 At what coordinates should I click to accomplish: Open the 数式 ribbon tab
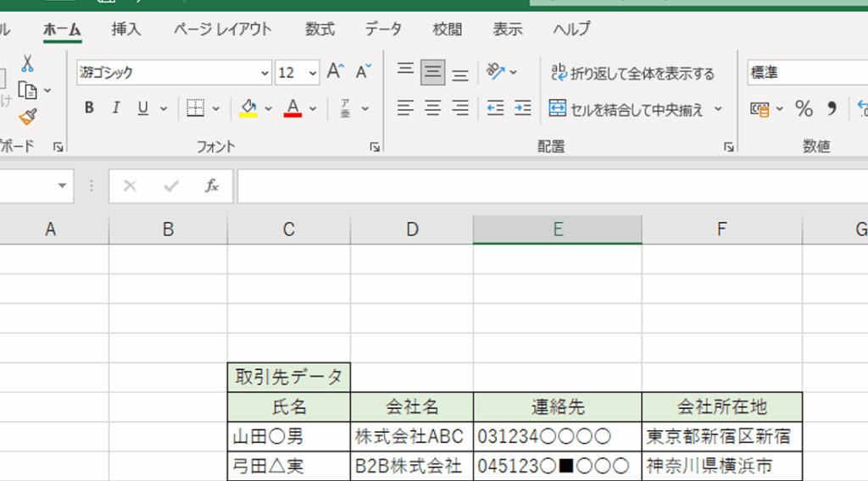coord(320,29)
